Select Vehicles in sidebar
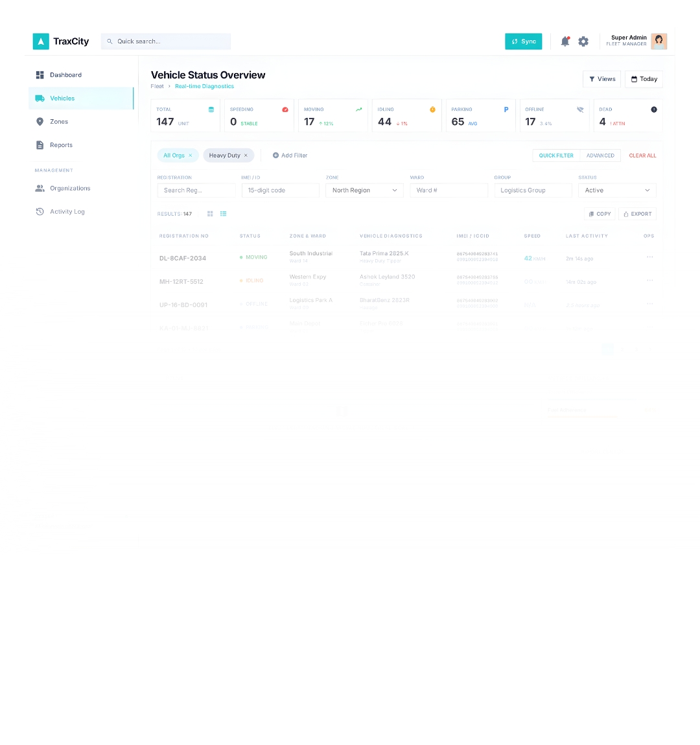This screenshot has height=745, width=700. click(x=81, y=98)
